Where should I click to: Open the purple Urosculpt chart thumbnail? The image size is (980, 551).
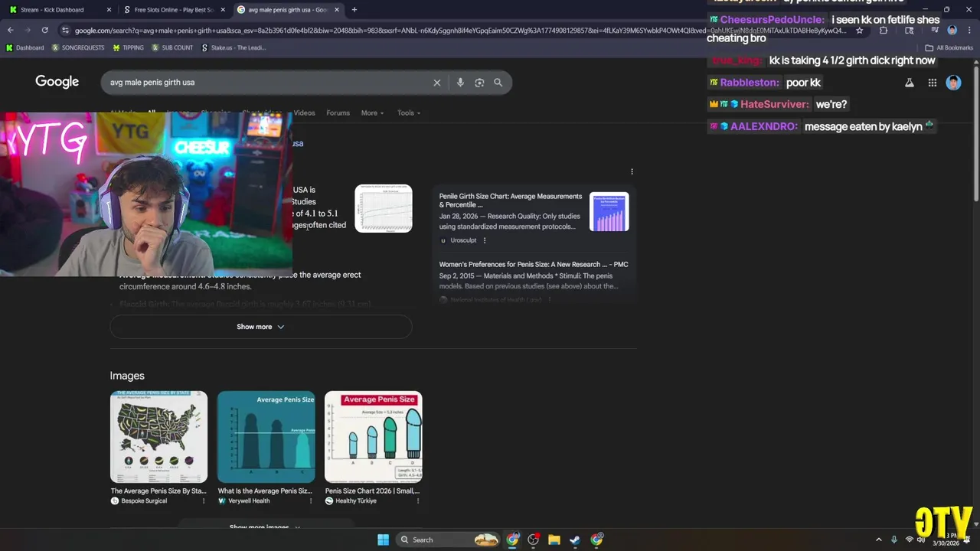(x=609, y=212)
